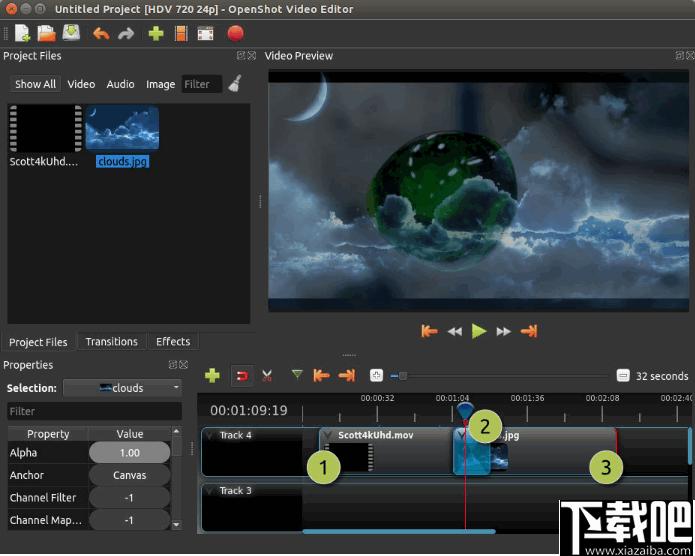Switch to the Project Files tab

38,342
